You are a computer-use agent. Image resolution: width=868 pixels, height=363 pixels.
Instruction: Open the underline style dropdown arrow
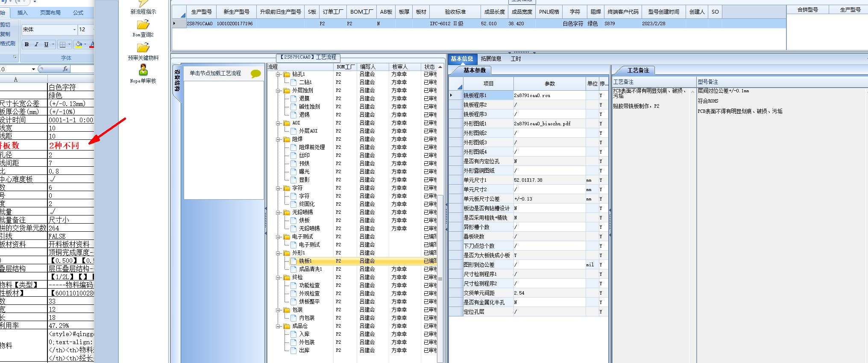(x=53, y=44)
